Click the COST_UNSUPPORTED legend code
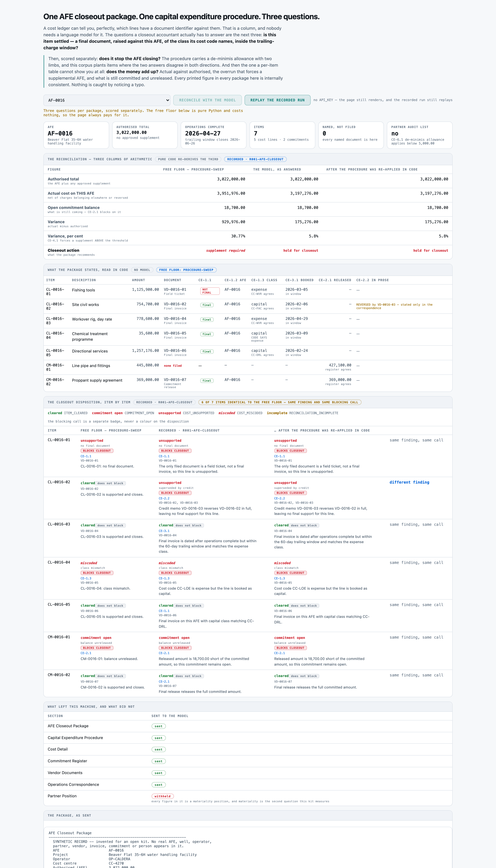Screen dimensions: 496x868 199,413
